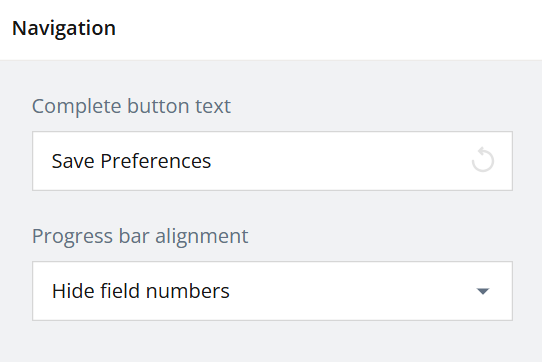This screenshot has width=542, height=362.
Task: Select the Hide field numbers combo box
Action: tap(272, 291)
